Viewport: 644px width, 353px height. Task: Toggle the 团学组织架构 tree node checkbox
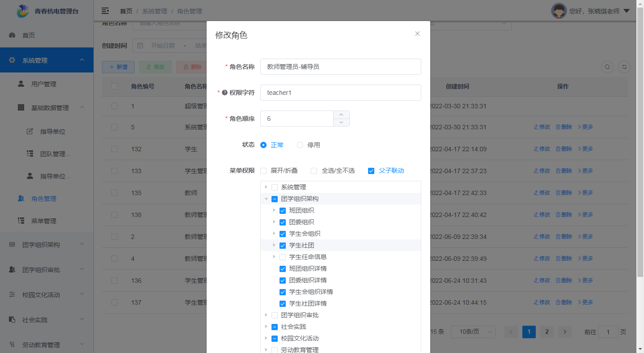(275, 199)
